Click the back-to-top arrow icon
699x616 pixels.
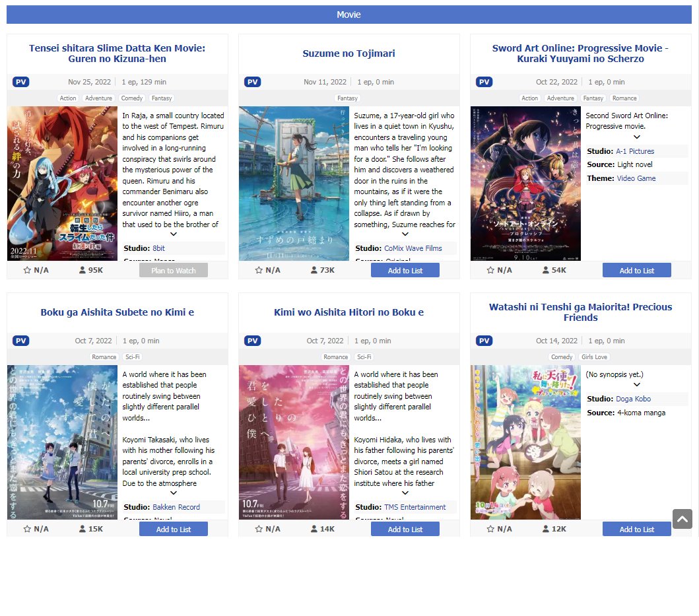[x=682, y=519]
